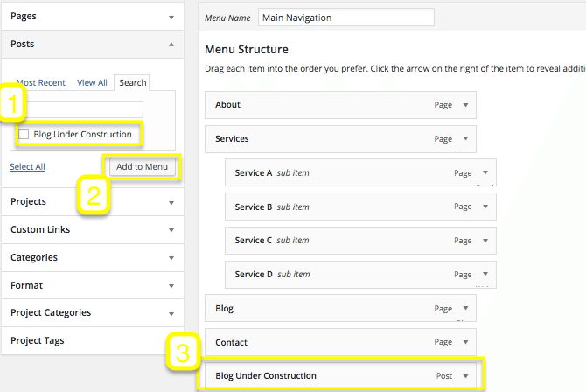The image size is (586, 392).
Task: Click the Select All link
Action: tap(27, 166)
